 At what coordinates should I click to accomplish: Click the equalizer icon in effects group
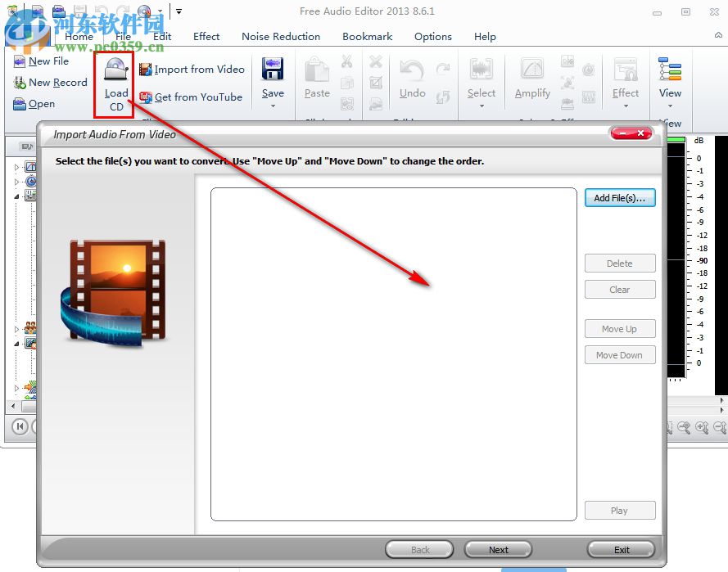(589, 97)
